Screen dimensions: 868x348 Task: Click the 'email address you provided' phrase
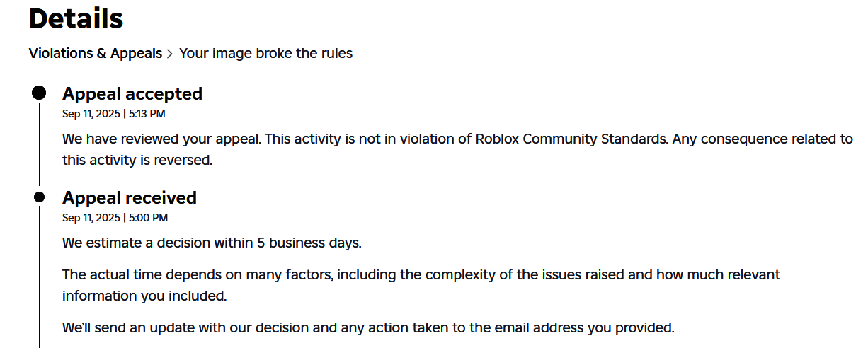[x=594, y=327]
